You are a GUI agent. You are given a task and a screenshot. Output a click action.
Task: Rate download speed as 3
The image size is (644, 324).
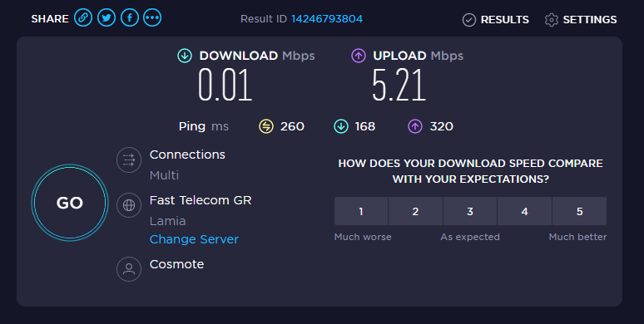(470, 211)
